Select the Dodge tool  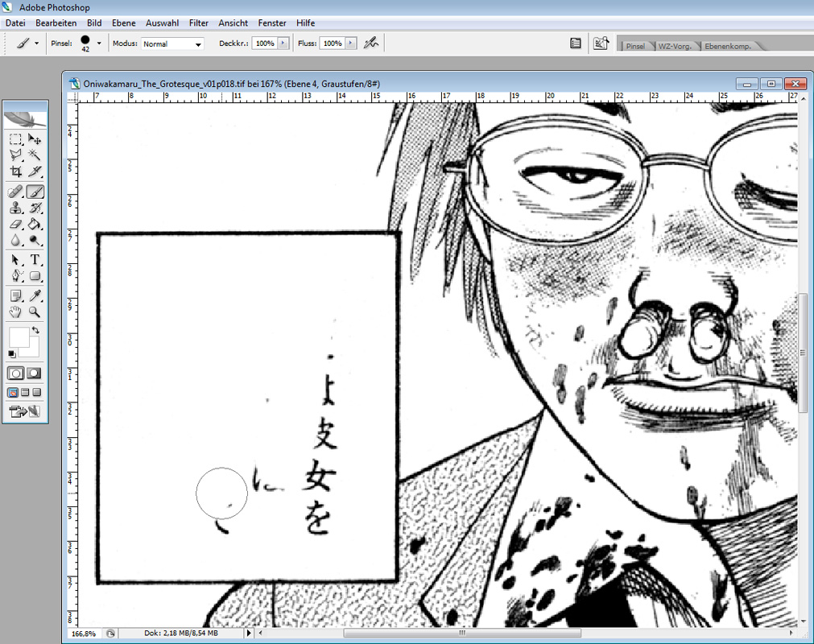click(35, 240)
